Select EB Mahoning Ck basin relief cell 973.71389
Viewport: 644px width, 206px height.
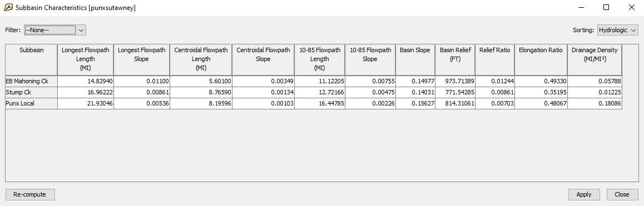[455, 81]
